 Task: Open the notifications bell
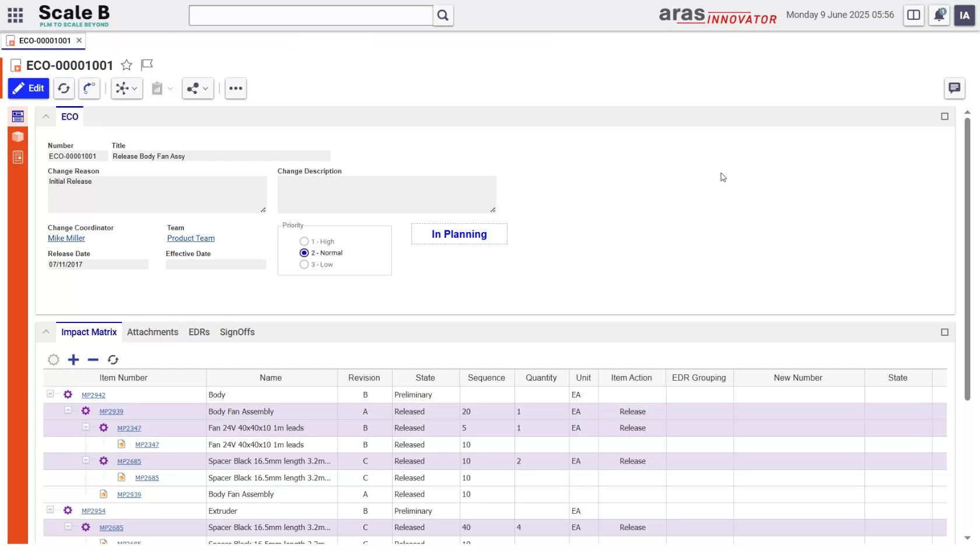(939, 15)
